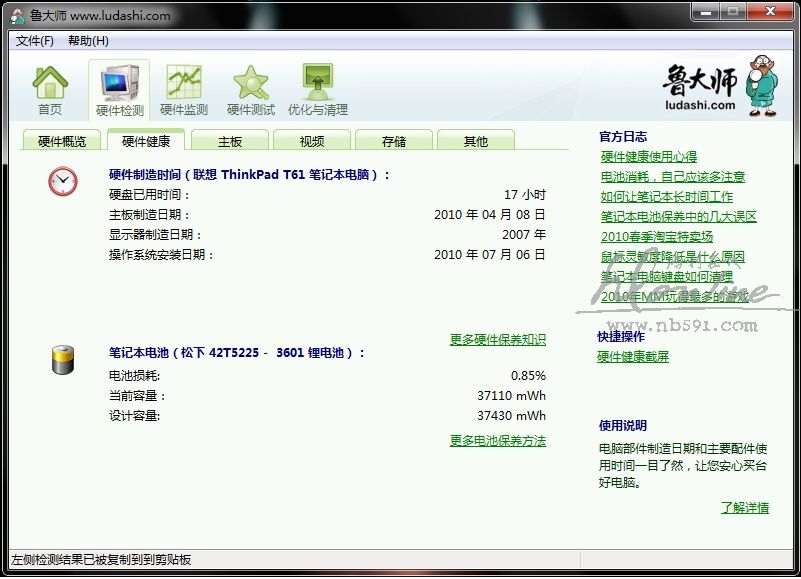Click the status bar clipboard message
The height and width of the screenshot is (579, 801).
pos(101,560)
